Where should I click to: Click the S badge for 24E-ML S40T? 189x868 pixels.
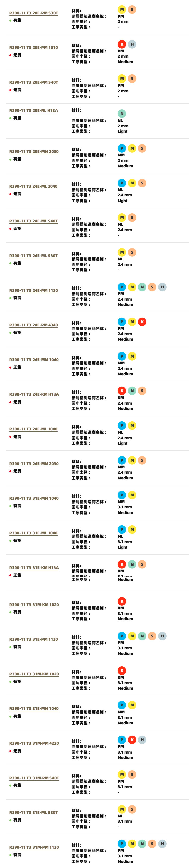[x=132, y=218]
